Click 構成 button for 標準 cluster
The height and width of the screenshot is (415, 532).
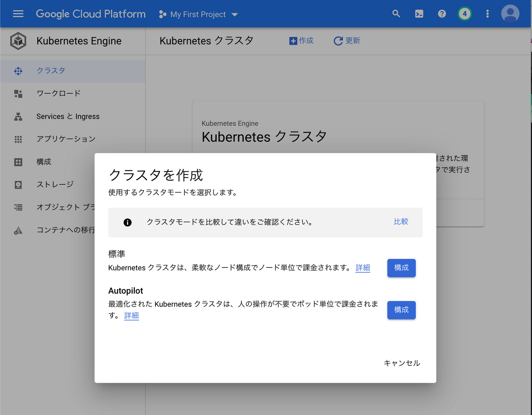coord(402,268)
